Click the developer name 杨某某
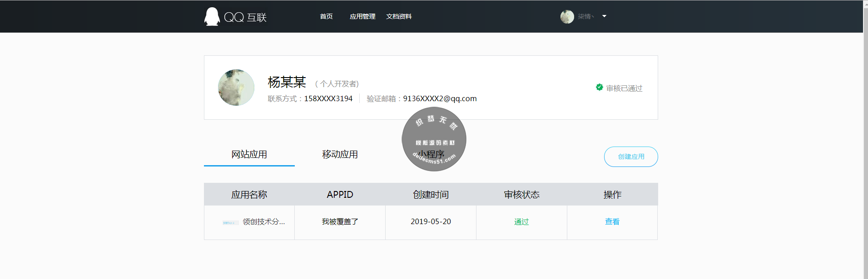This screenshot has height=279, width=868. point(287,82)
